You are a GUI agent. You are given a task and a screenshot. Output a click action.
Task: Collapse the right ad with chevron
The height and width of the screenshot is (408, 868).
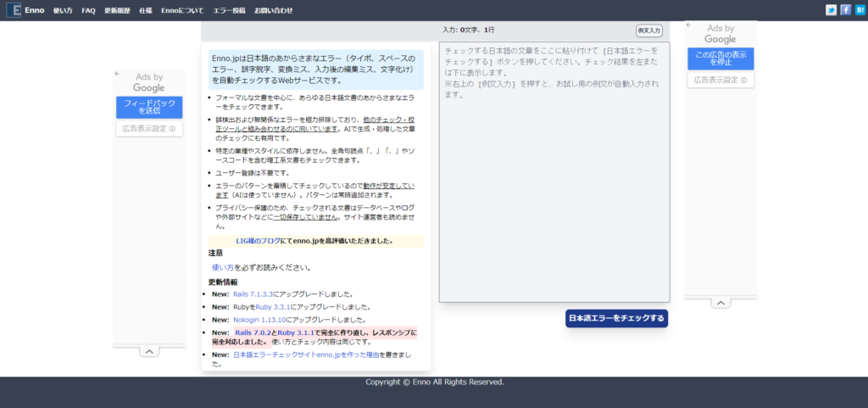point(720,303)
